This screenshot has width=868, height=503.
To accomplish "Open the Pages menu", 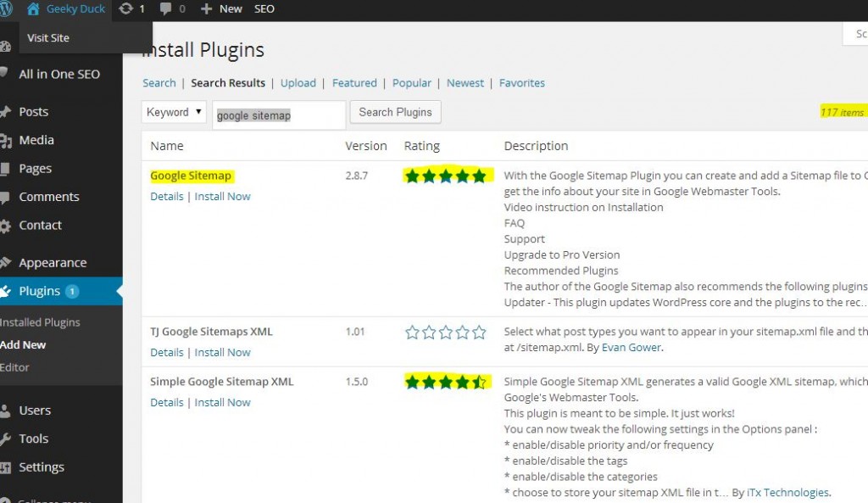I will tap(36, 169).
